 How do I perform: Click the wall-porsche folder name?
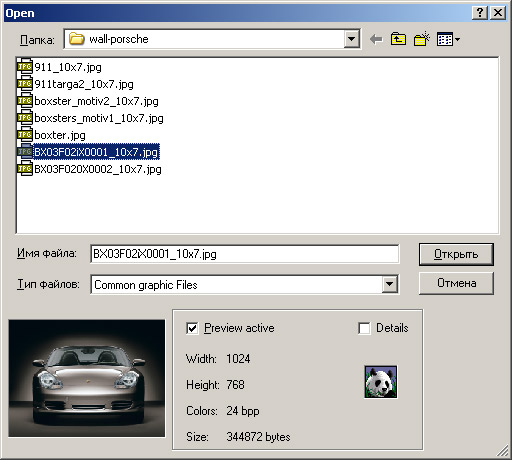pos(119,39)
